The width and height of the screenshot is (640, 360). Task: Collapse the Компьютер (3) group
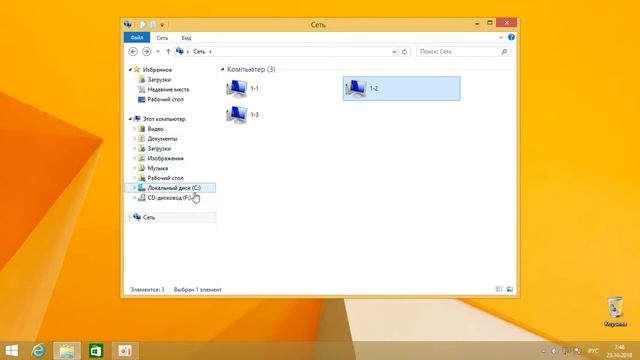[x=222, y=69]
